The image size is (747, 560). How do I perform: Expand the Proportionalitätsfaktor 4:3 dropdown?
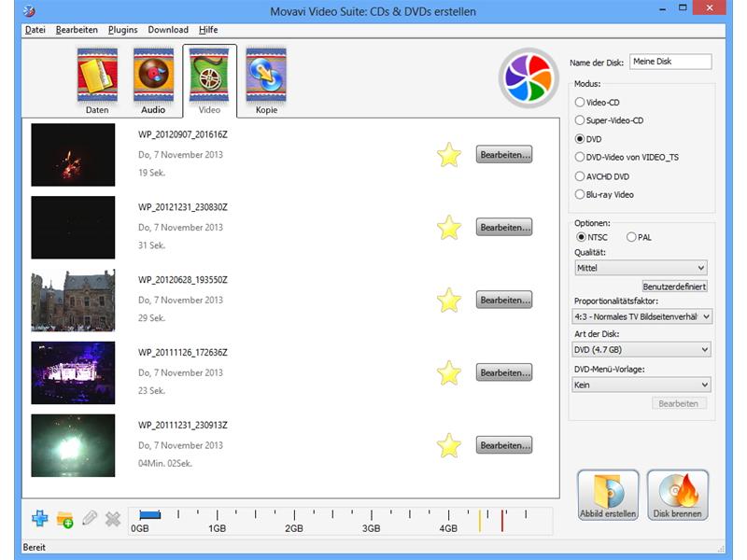point(641,316)
